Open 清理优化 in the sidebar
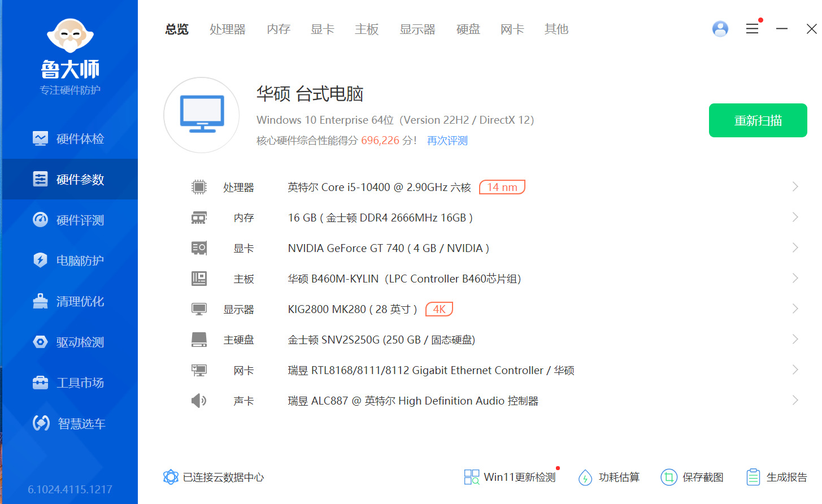 tap(69, 301)
